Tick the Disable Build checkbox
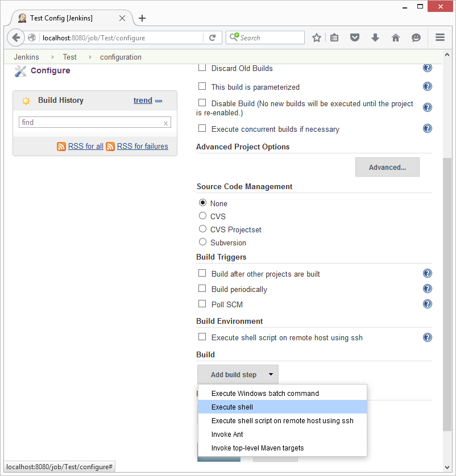 coord(202,103)
